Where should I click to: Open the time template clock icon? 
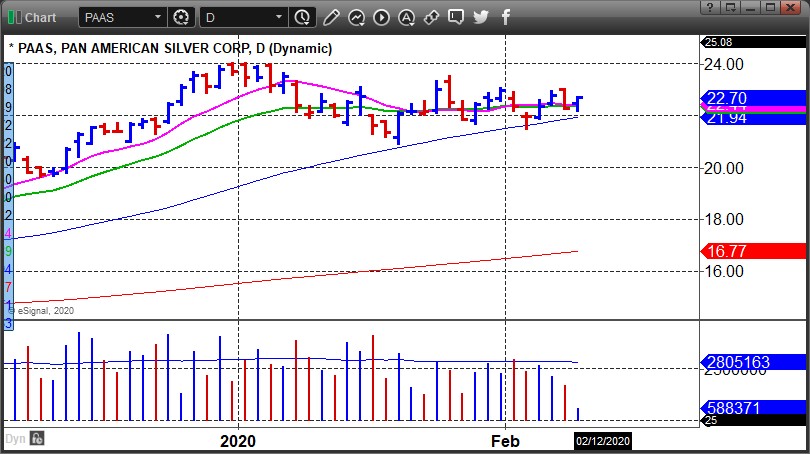tap(302, 17)
